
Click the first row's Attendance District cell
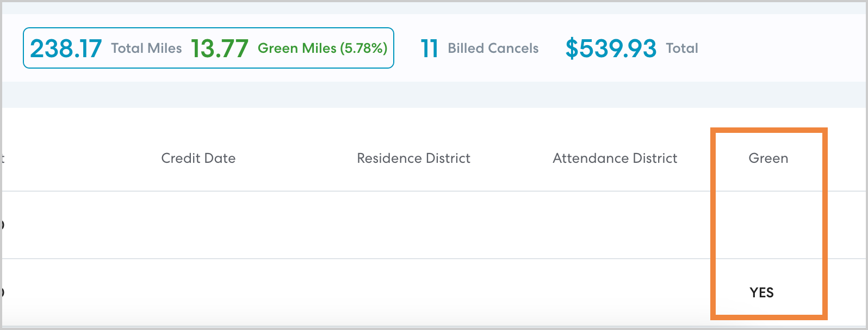tap(615, 225)
